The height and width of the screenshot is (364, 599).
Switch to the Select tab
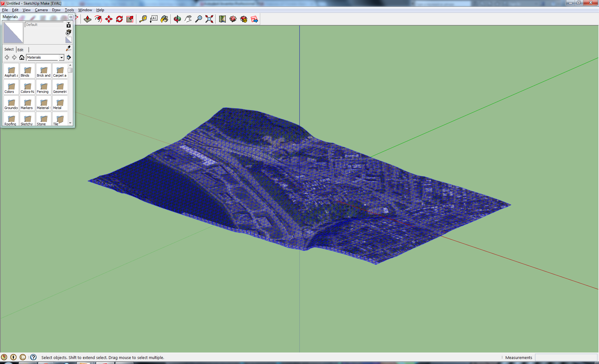coord(9,49)
